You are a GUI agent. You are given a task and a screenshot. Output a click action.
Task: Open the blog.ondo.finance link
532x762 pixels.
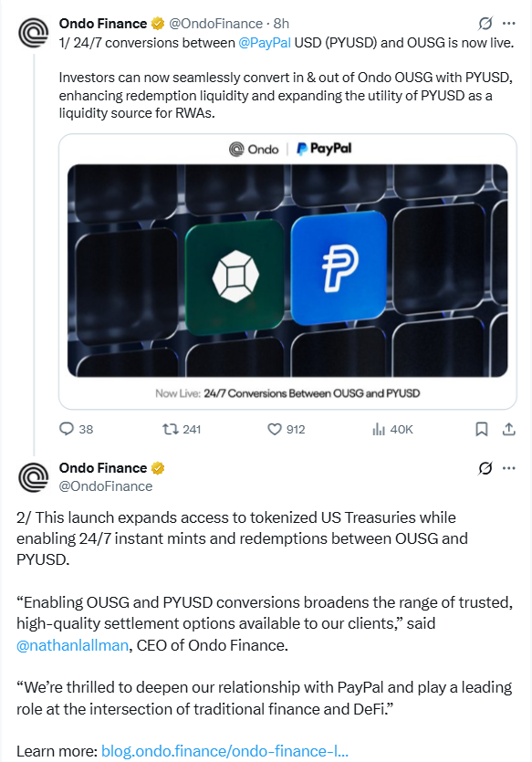pos(224,751)
